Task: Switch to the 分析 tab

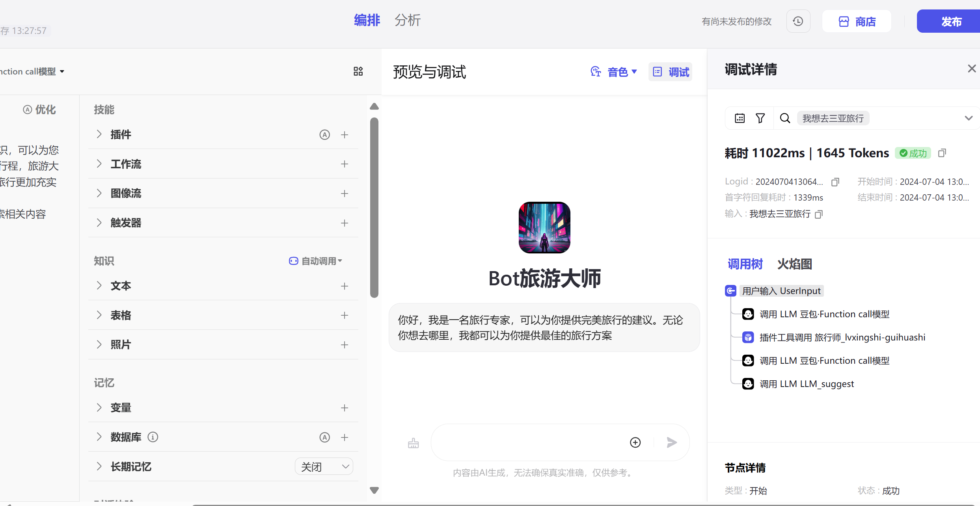Action: click(407, 20)
